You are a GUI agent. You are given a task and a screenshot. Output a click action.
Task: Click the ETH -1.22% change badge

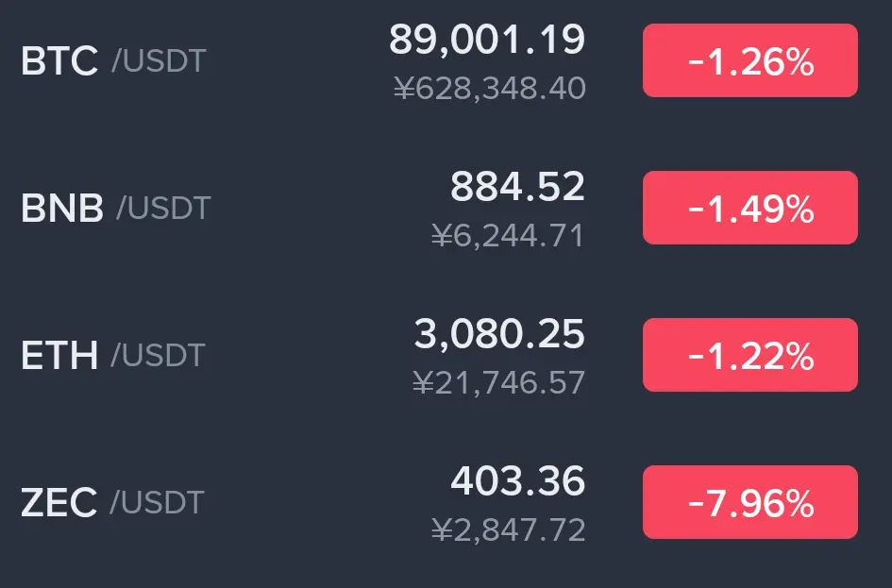749,355
